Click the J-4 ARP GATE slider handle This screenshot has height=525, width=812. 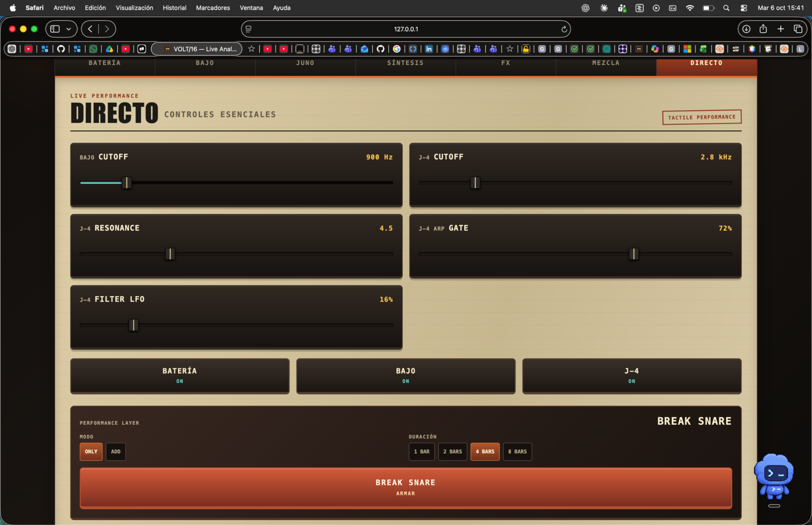[634, 254]
